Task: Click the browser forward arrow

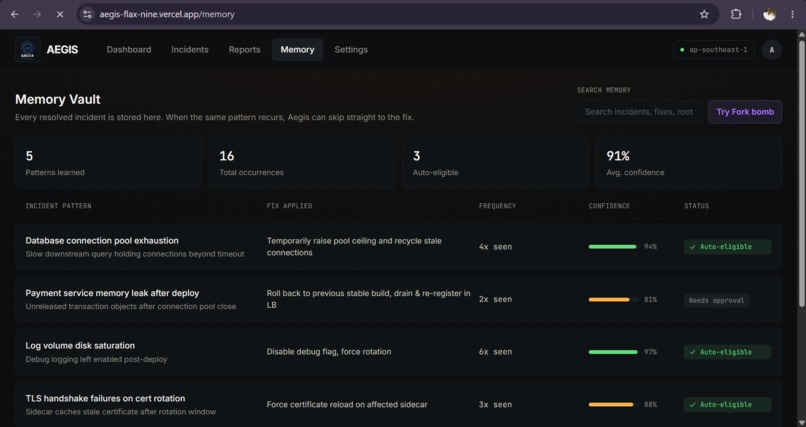Action: tap(37, 14)
